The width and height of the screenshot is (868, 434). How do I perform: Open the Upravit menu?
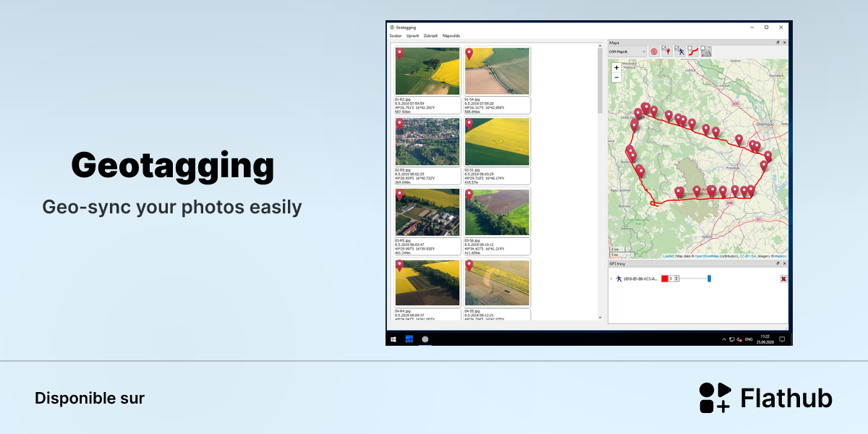point(413,35)
